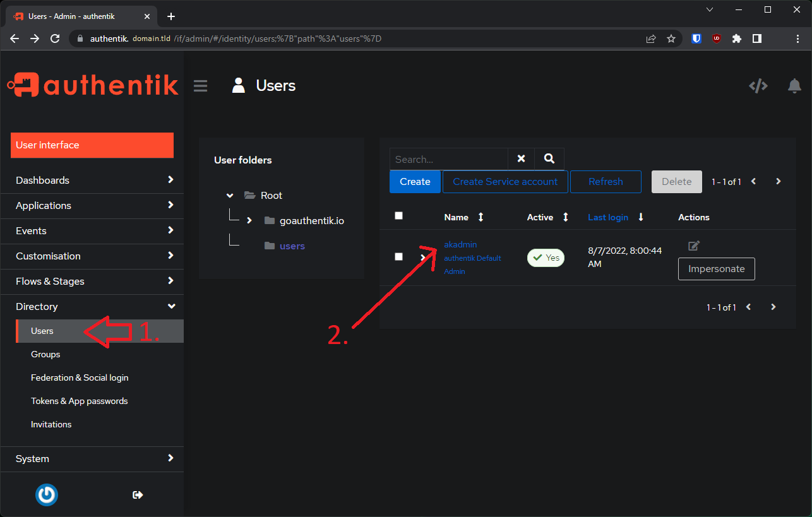Open the extensions puzzle menu
812x517 pixels.
click(x=736, y=39)
